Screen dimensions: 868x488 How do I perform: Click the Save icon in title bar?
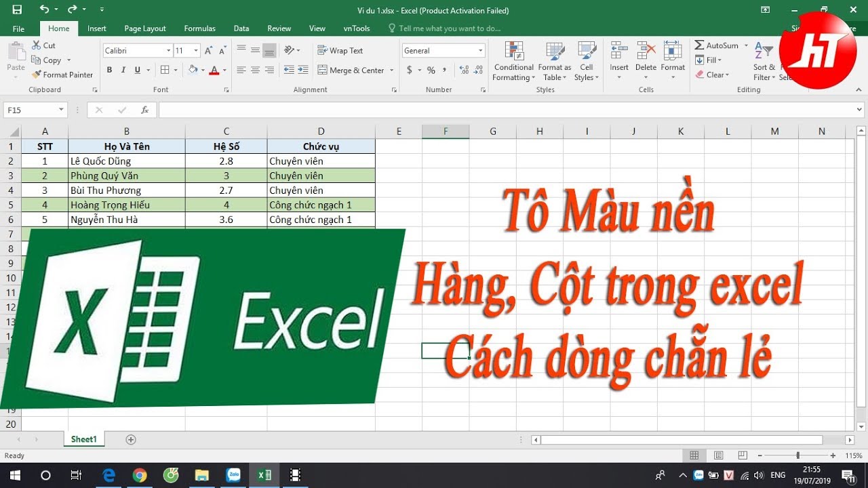point(17,10)
